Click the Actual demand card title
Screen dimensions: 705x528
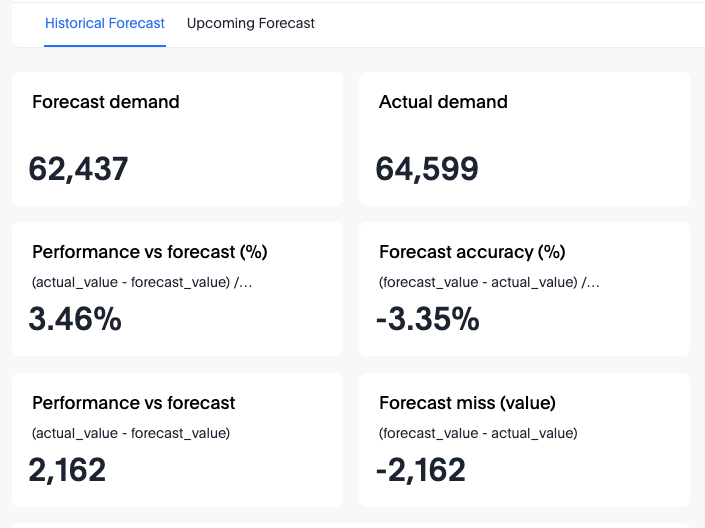coord(443,102)
